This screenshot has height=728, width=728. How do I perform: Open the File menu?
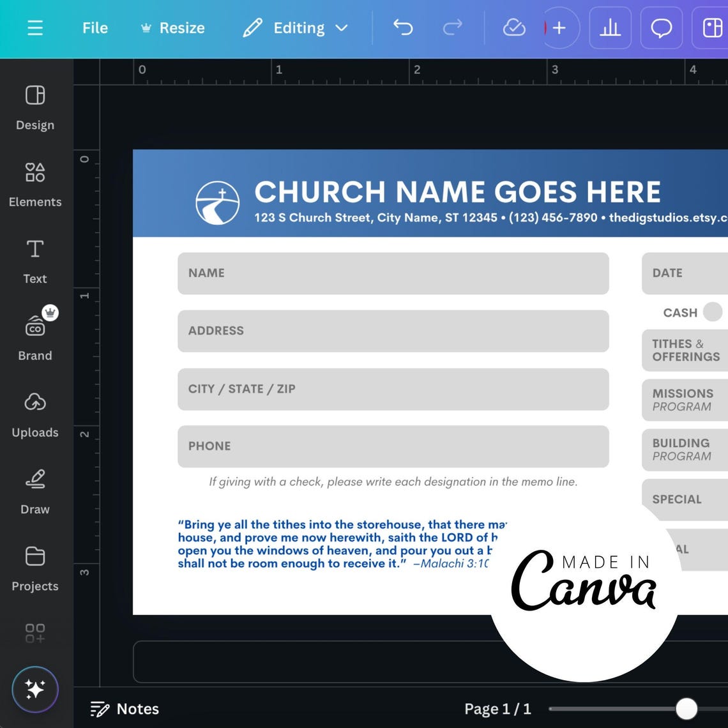pos(95,27)
